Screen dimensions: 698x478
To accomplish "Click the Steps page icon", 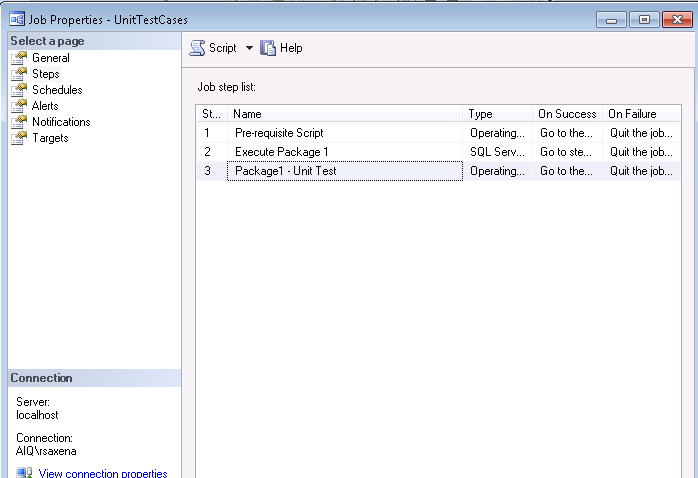I will tap(19, 74).
